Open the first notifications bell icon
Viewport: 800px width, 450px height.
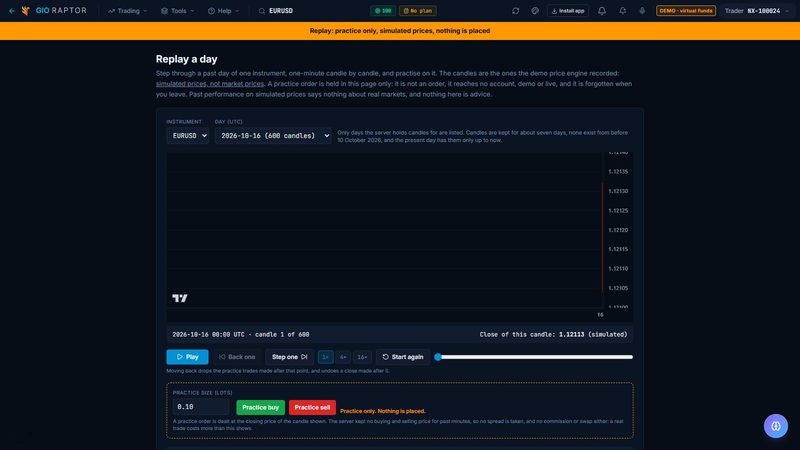[602, 11]
